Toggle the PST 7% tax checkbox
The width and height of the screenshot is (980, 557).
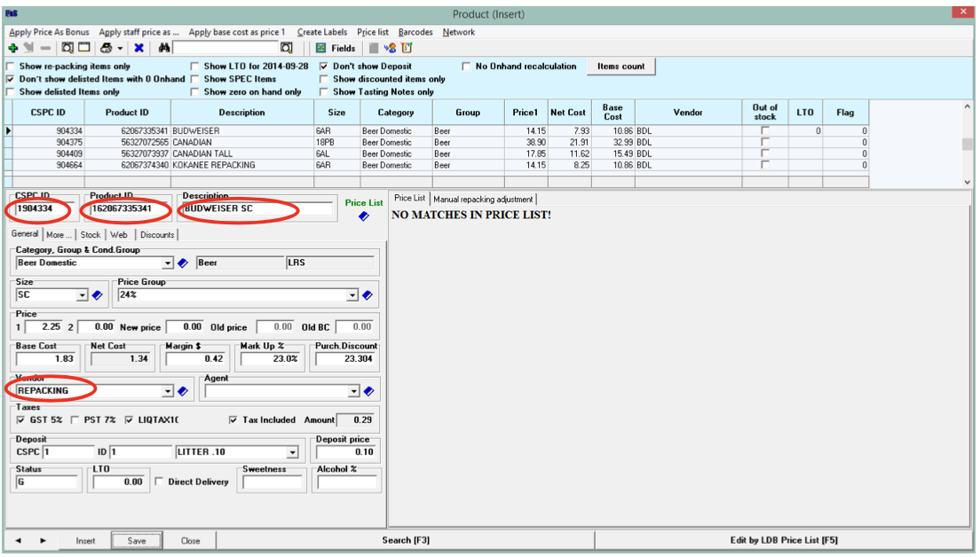[75, 420]
